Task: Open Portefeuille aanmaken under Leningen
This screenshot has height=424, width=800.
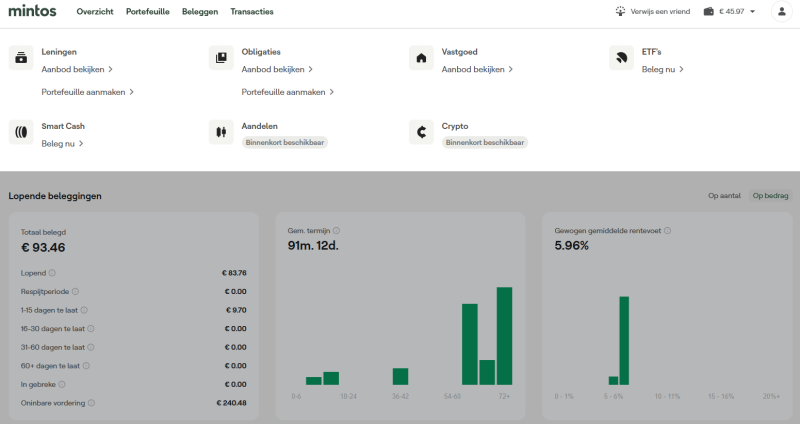Action: [87, 92]
